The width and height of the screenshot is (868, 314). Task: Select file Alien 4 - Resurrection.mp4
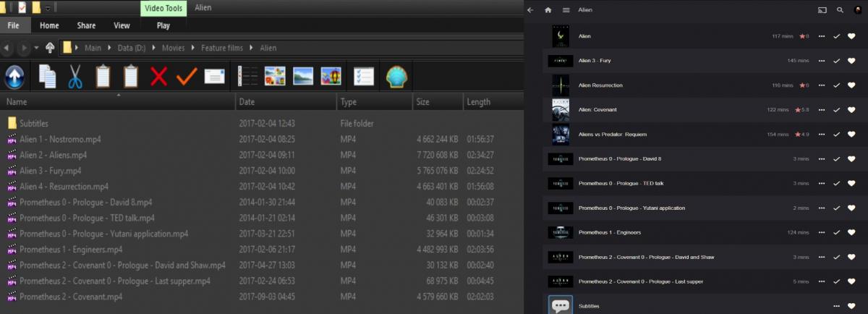(x=64, y=187)
